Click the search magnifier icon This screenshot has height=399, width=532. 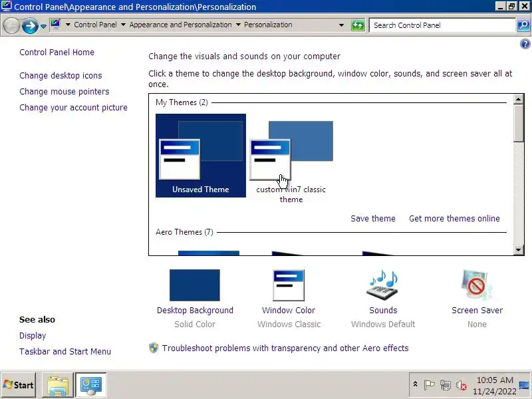point(523,25)
